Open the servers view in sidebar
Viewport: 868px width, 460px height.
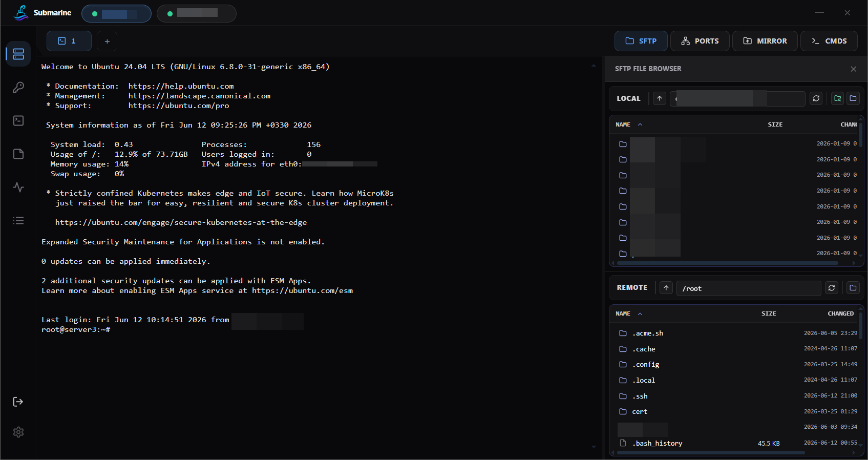[x=18, y=54]
